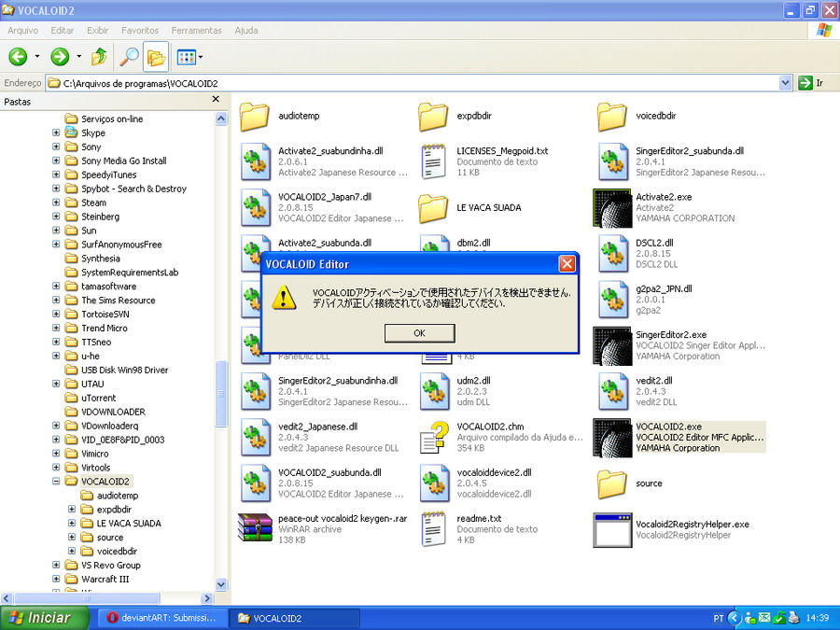Select the source folder icon in file list

click(611, 483)
